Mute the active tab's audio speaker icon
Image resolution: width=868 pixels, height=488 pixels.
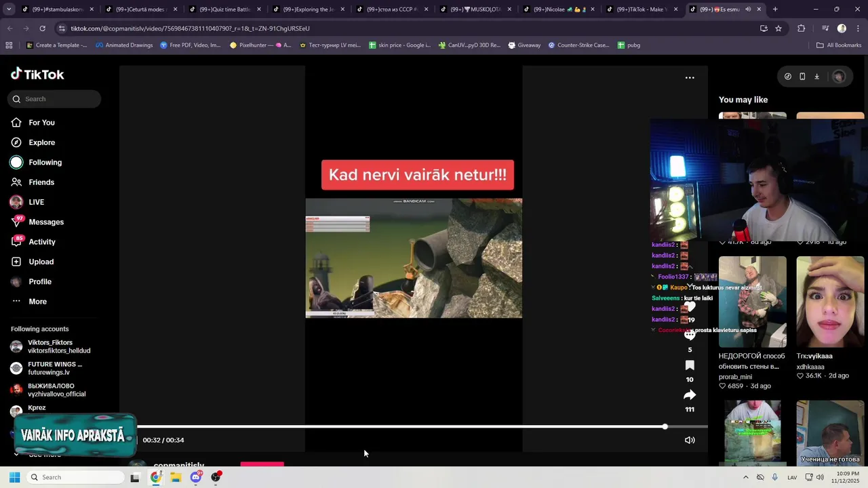[748, 9]
